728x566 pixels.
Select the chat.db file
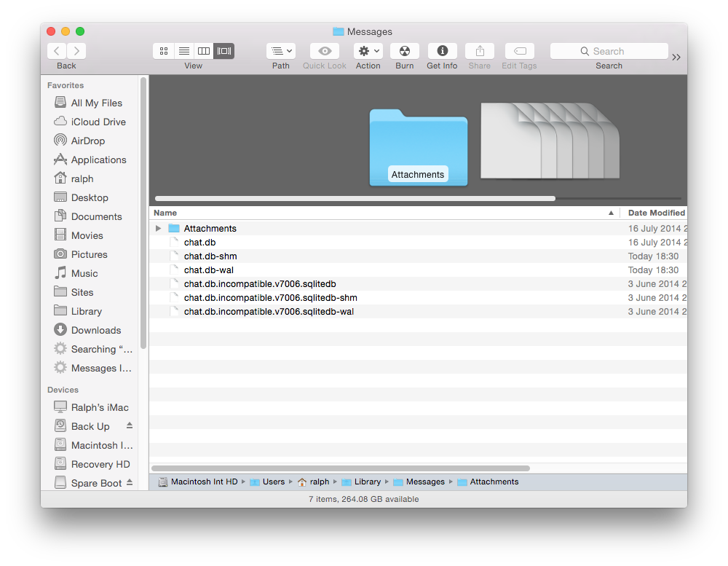click(x=418, y=242)
